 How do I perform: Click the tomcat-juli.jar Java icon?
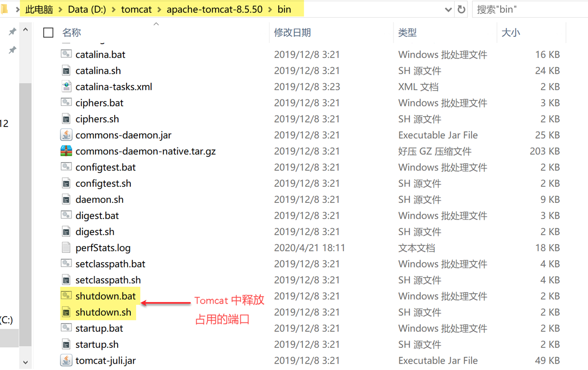coord(66,360)
